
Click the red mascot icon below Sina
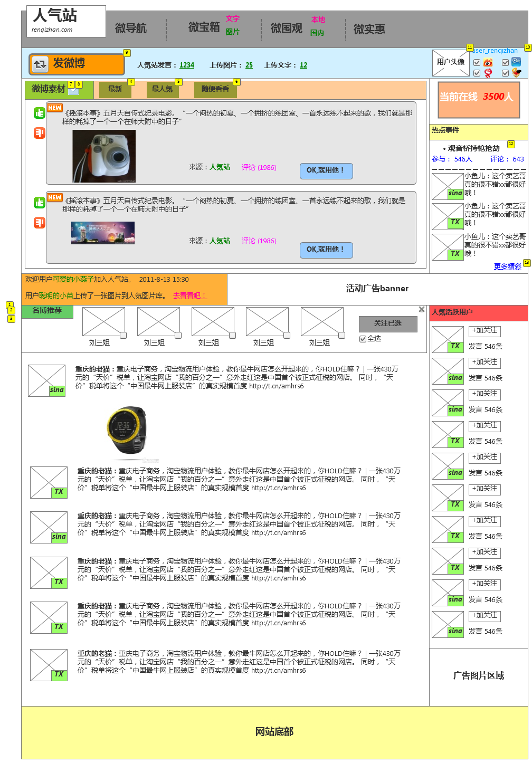(488, 73)
